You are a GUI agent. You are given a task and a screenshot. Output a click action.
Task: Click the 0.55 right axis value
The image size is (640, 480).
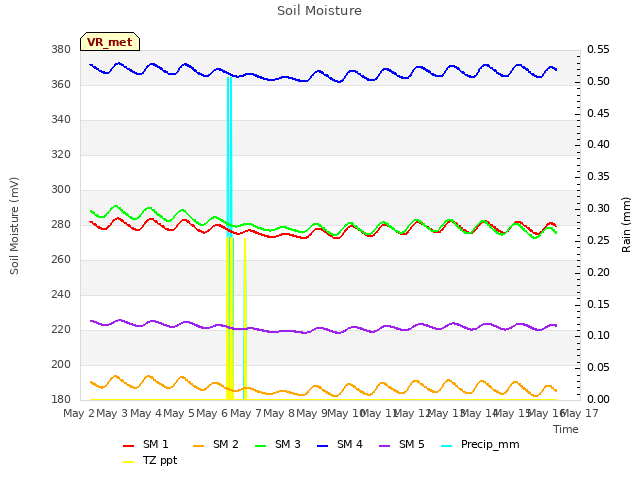pyautogui.click(x=598, y=50)
